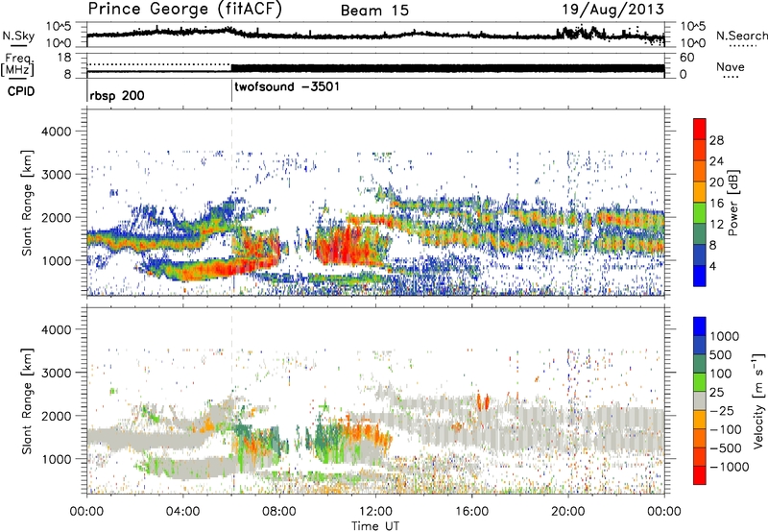Click the 'Nave' legend label

coord(731,66)
